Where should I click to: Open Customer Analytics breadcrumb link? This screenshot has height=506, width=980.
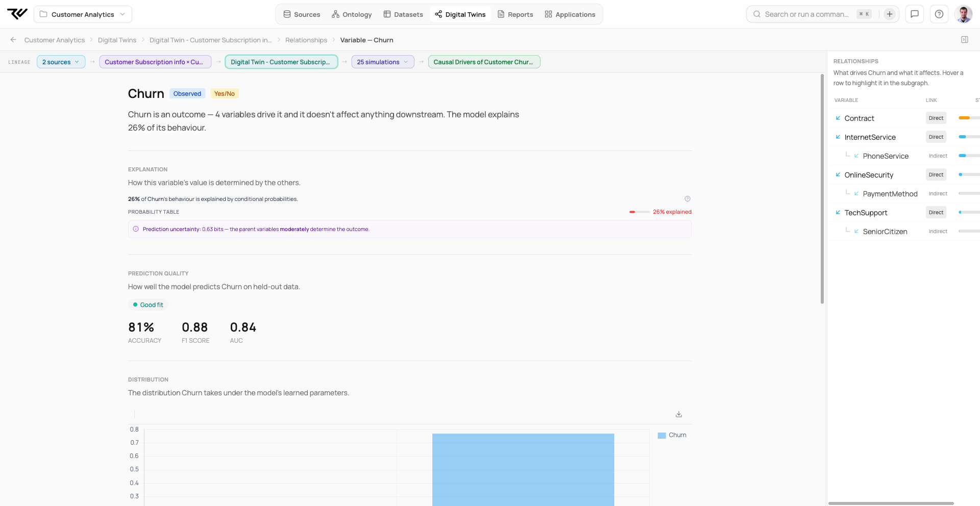pos(55,40)
